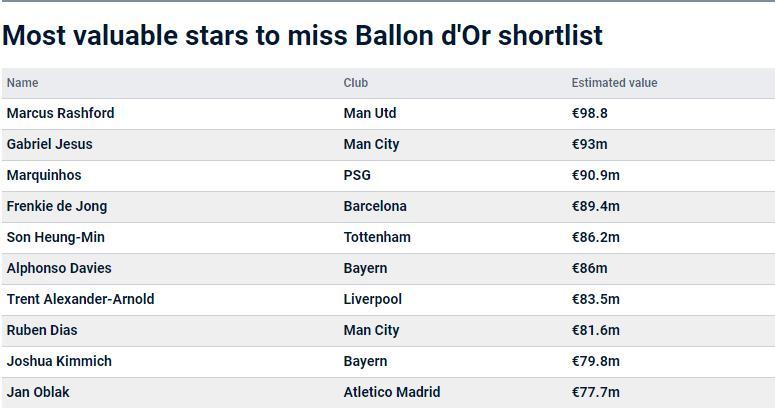Select the Ruben Dias row name
The image size is (775, 410).
click(x=42, y=330)
